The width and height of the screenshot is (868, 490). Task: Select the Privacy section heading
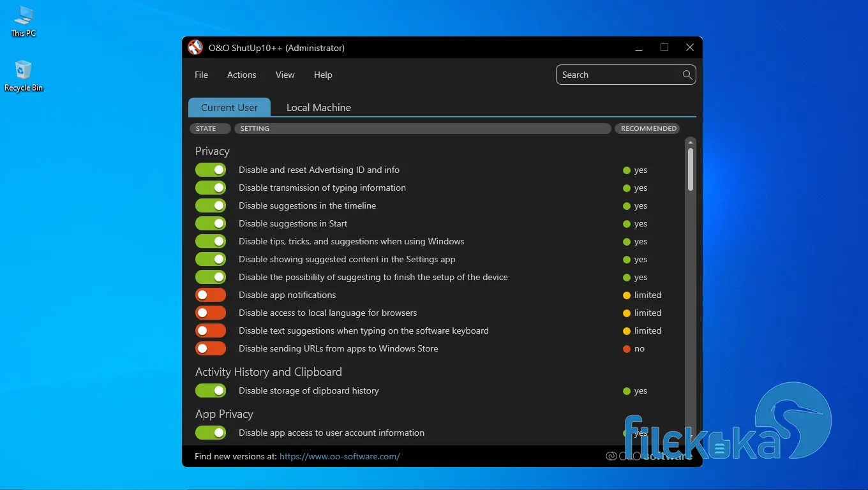pyautogui.click(x=212, y=151)
